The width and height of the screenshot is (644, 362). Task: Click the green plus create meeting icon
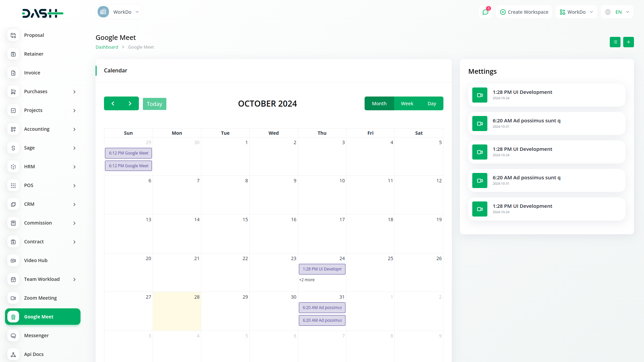(x=628, y=42)
